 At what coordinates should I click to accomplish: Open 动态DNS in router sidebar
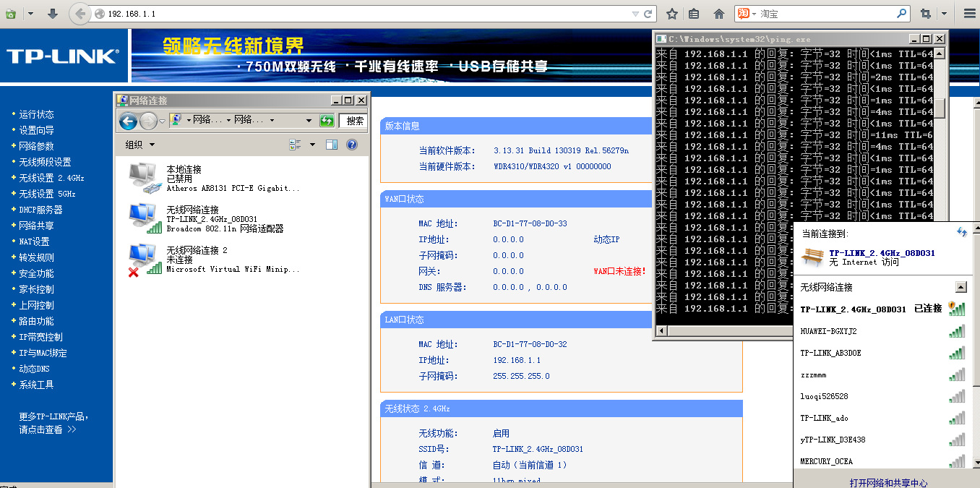click(x=34, y=369)
